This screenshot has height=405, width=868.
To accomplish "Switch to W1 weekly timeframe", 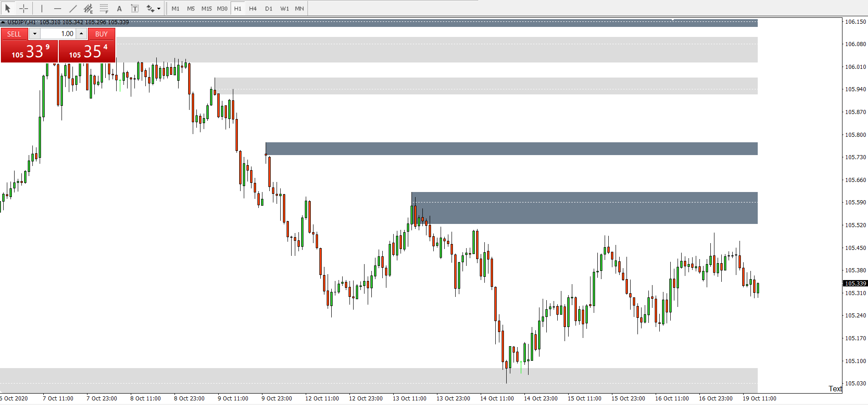I will [x=284, y=9].
